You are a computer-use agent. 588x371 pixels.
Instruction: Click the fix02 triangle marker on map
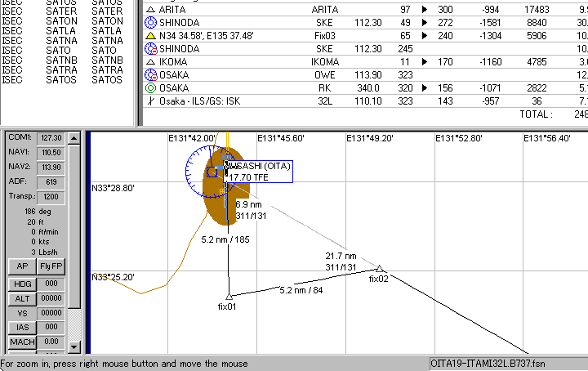[380, 269]
